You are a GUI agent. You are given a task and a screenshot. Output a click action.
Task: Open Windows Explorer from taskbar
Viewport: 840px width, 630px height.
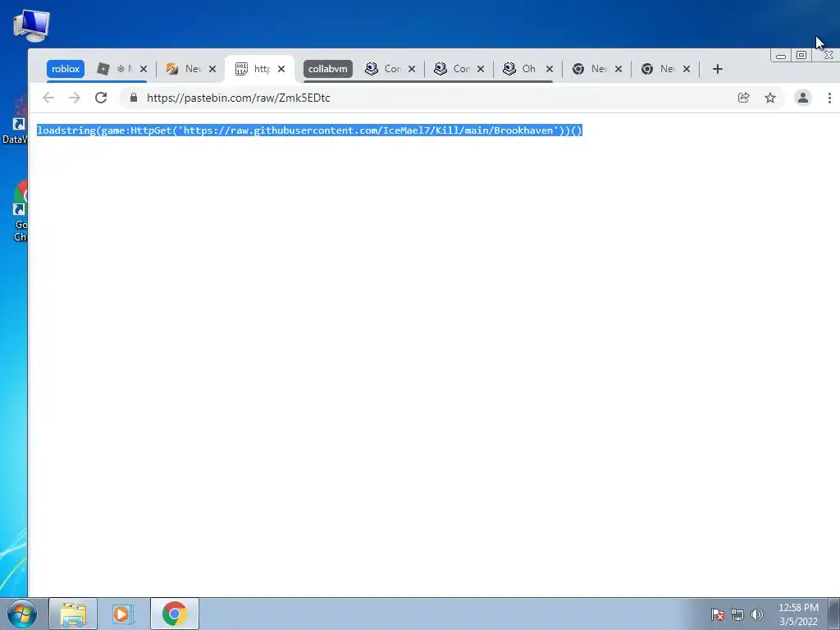[73, 614]
